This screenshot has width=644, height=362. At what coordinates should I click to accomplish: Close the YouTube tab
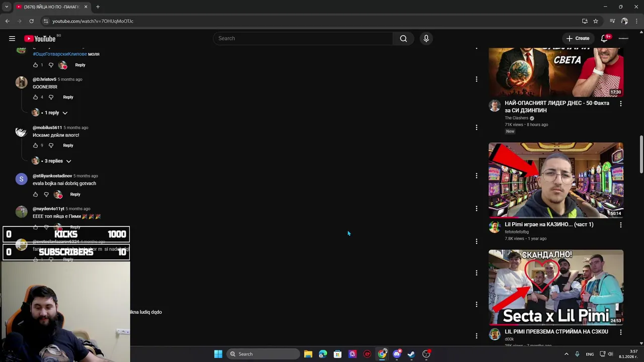[x=86, y=7]
